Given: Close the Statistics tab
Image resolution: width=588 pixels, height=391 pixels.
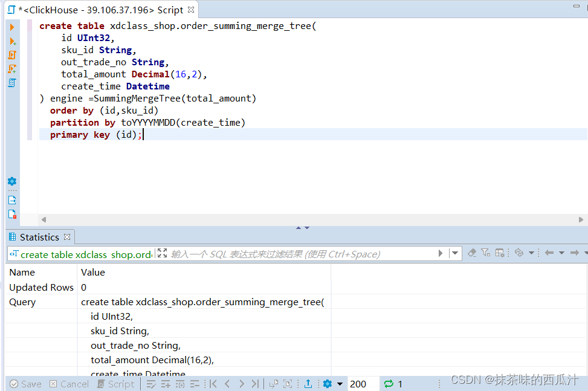Looking at the screenshot, I should (x=67, y=237).
